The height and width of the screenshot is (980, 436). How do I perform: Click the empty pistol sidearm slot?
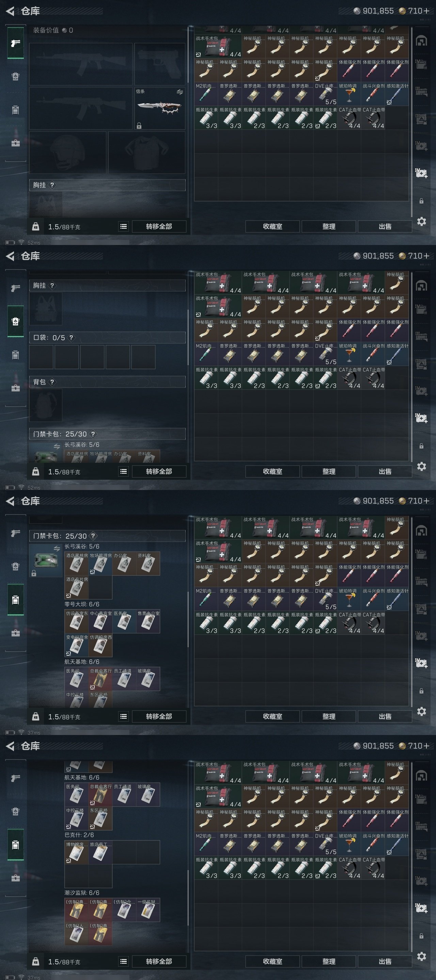point(160,64)
